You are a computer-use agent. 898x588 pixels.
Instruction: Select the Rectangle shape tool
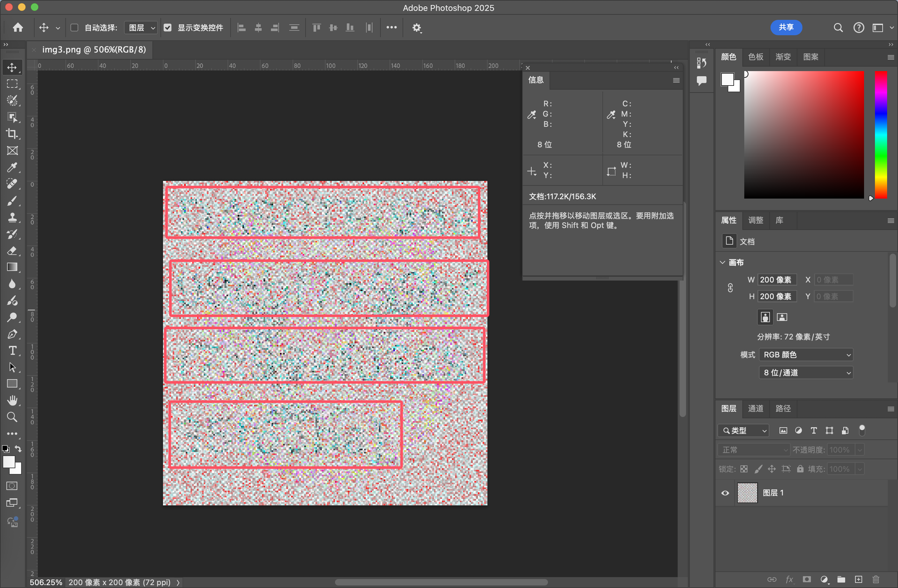(x=12, y=384)
